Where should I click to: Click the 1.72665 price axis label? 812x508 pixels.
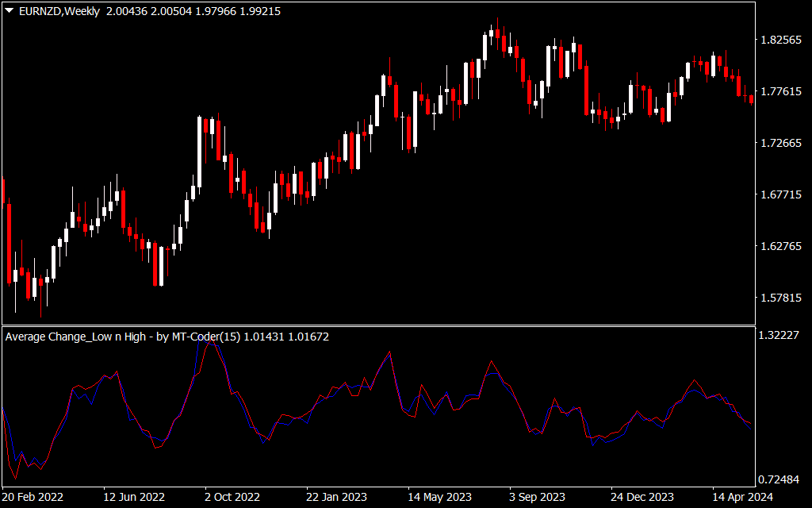[780, 143]
